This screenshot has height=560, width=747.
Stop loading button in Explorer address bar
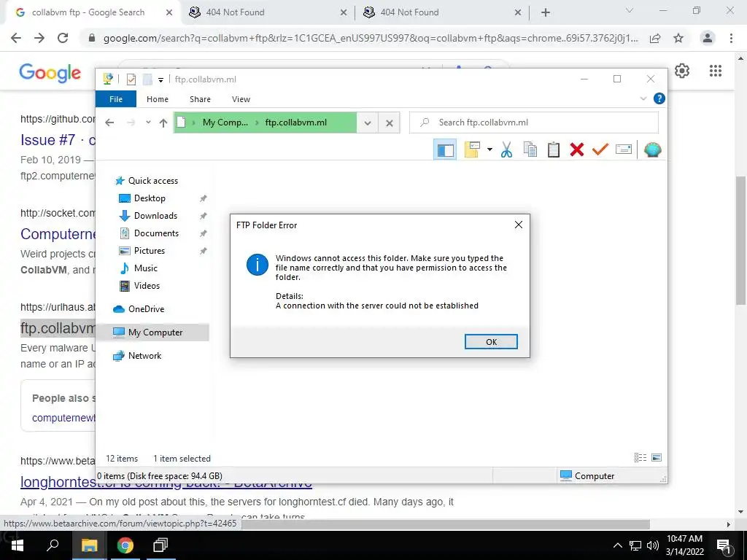[x=390, y=122]
